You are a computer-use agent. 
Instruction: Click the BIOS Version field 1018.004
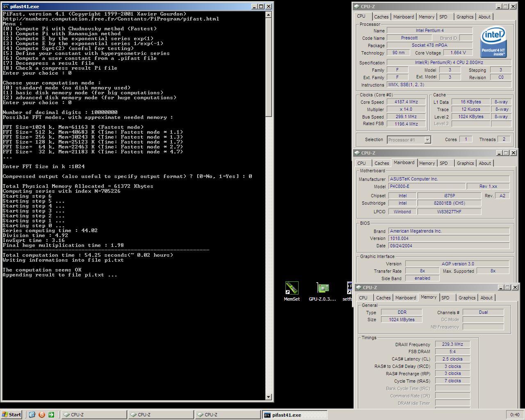pos(449,238)
